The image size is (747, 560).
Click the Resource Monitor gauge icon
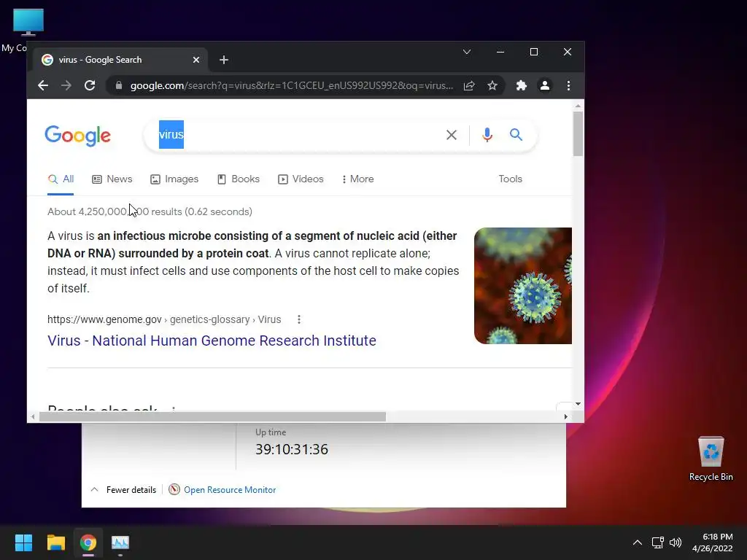(174, 489)
